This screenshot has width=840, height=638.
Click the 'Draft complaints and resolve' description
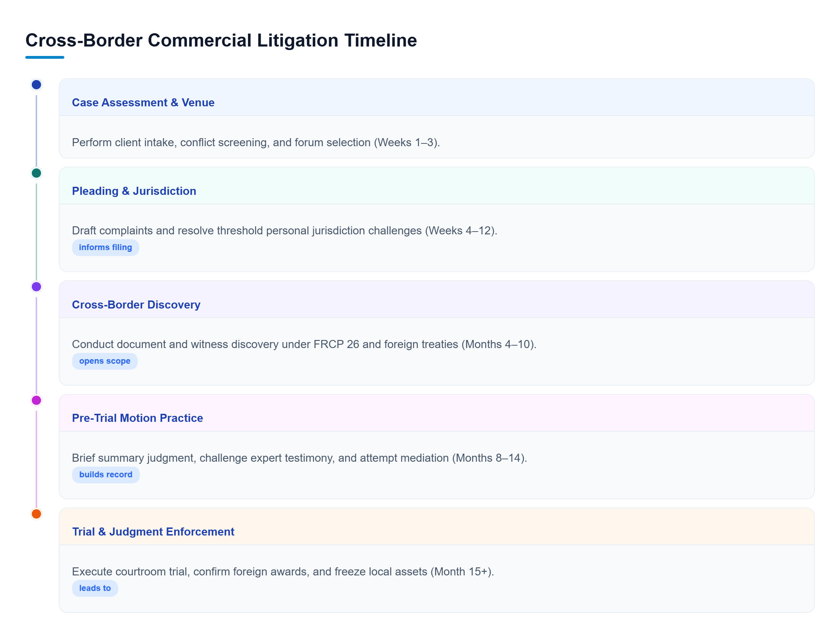tap(285, 231)
